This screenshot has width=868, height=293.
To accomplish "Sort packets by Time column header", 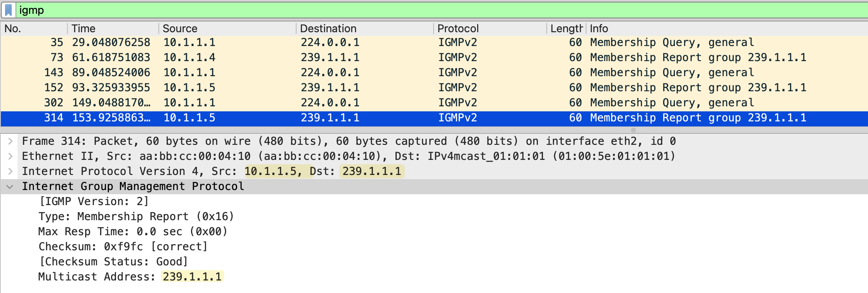I will tap(112, 28).
